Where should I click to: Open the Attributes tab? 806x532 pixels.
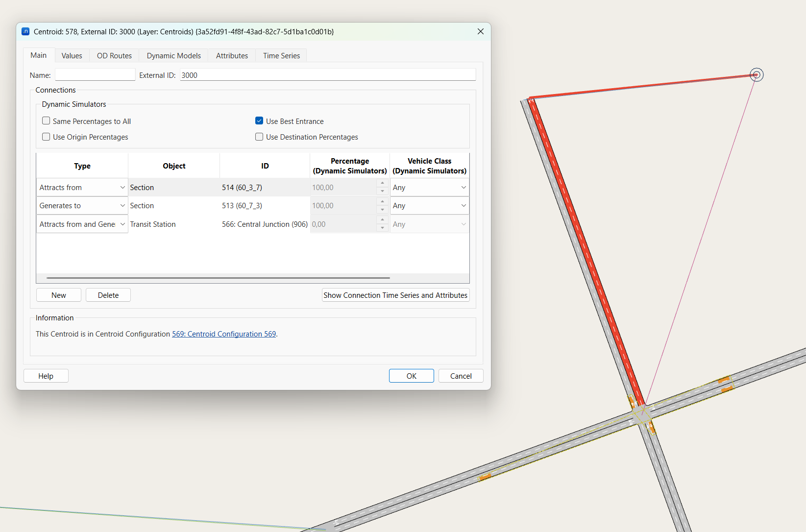[232, 55]
